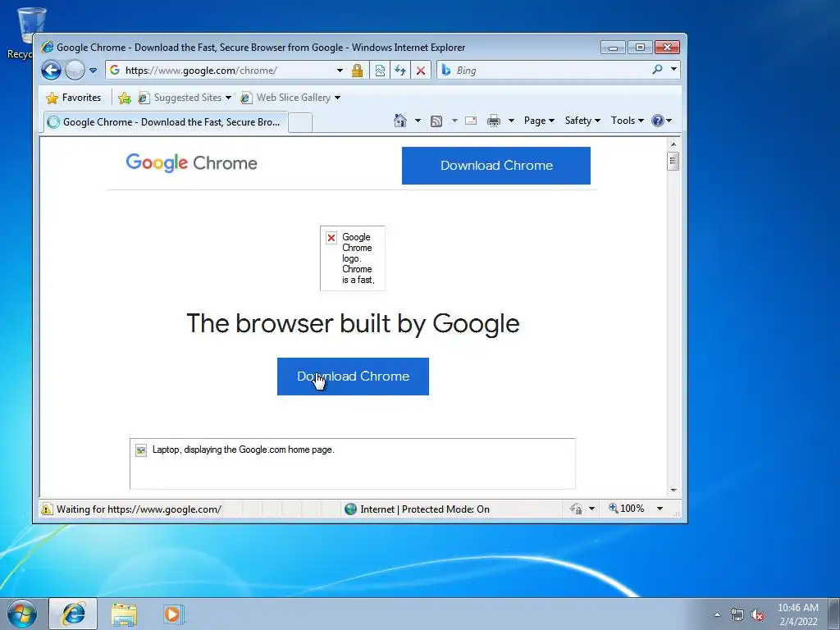This screenshot has height=630, width=840.
Task: Go back with the IE back arrow
Action: [52, 71]
